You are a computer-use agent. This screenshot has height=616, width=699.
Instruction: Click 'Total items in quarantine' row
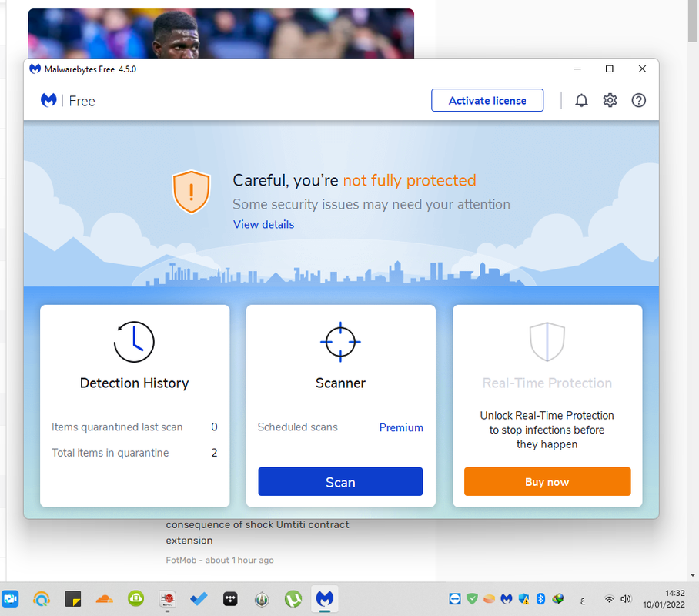pos(134,453)
